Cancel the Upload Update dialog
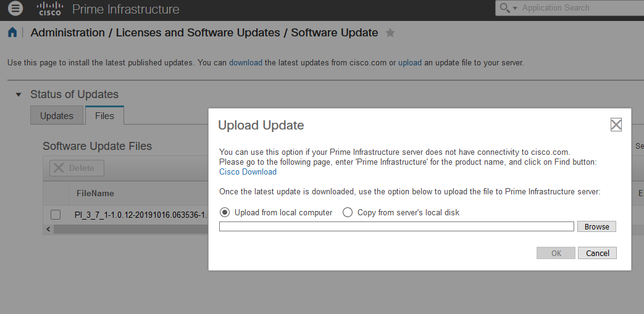This screenshot has width=644, height=314. coord(597,254)
